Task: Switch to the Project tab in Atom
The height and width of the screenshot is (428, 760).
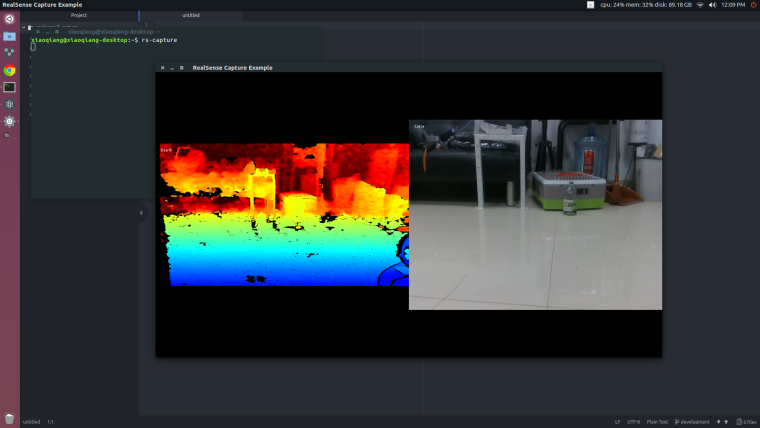Action: (x=79, y=16)
